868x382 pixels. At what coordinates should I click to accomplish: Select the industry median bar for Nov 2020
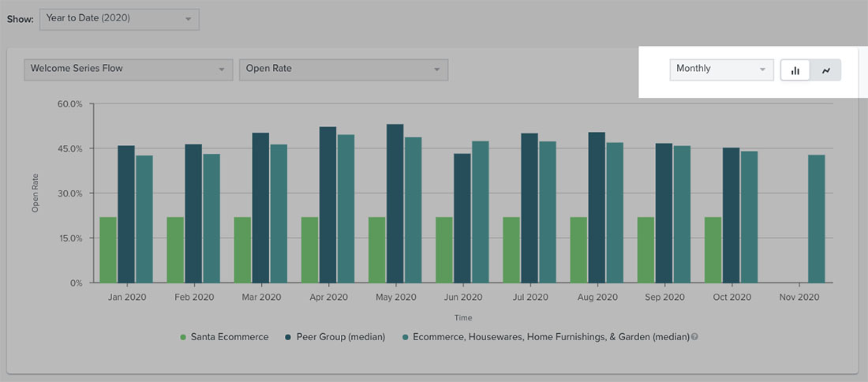(x=816, y=219)
